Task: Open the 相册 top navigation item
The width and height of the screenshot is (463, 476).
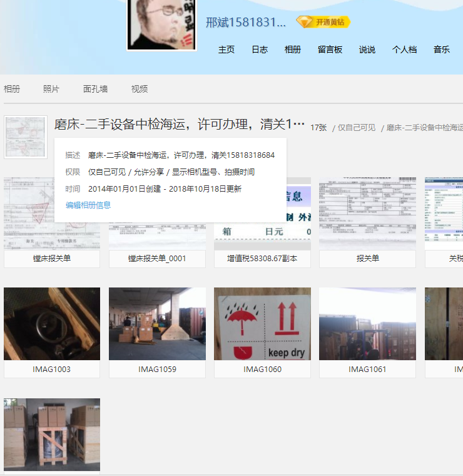Action: pyautogui.click(x=293, y=49)
